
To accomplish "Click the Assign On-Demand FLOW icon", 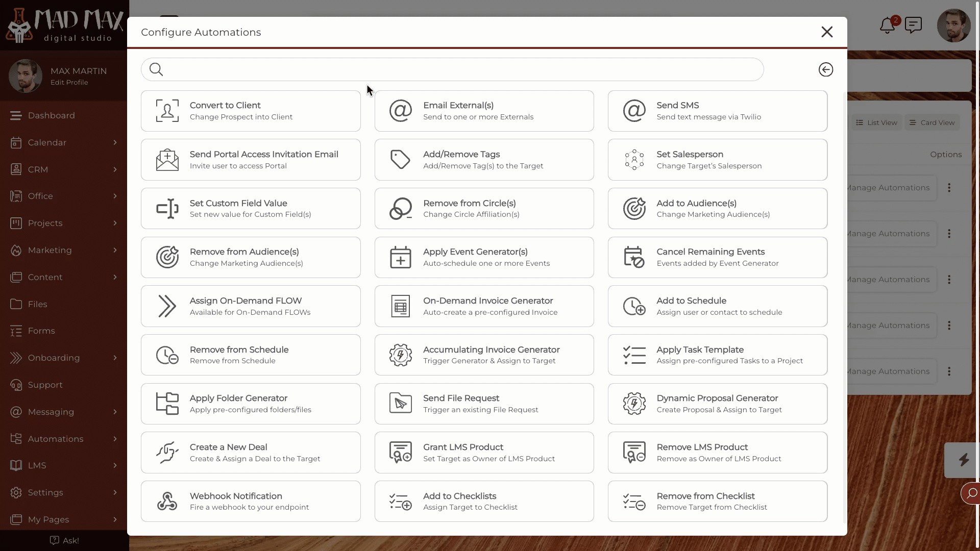I will point(167,306).
